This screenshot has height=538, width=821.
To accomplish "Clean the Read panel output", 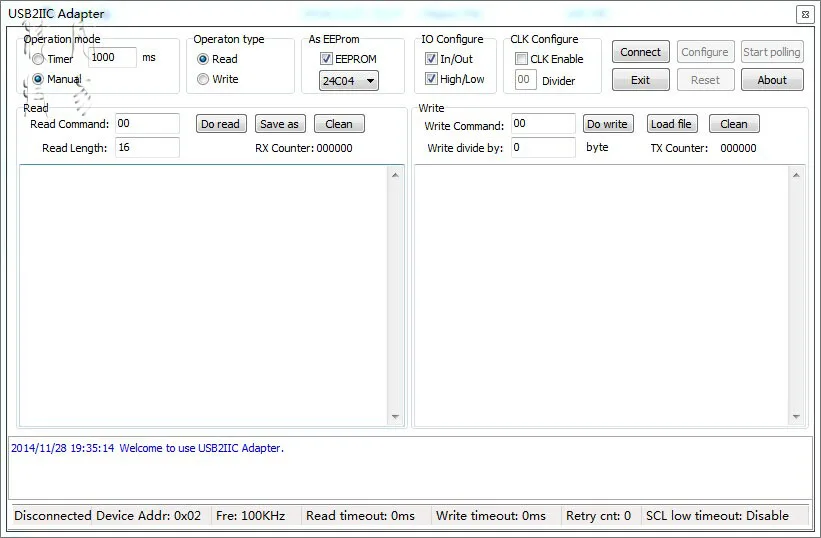I will point(339,124).
